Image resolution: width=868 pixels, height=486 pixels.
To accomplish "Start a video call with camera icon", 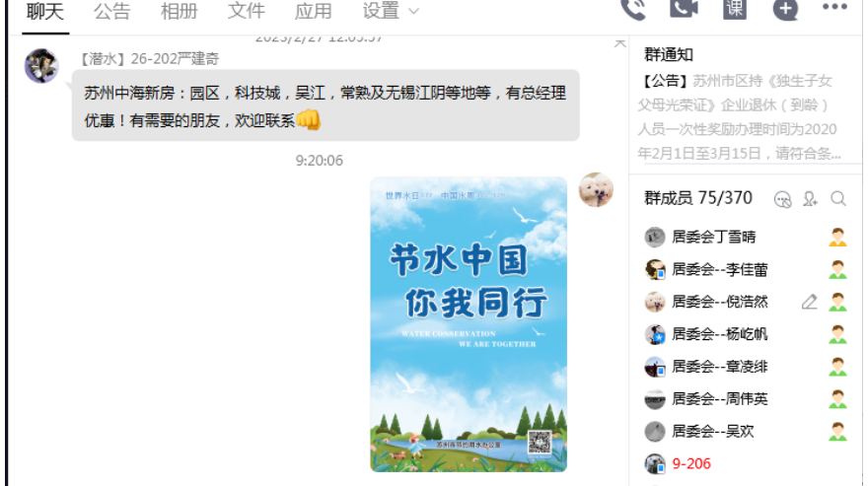I will pyautogui.click(x=685, y=8).
